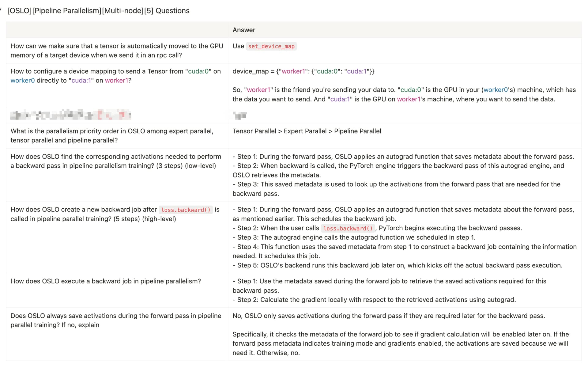Click loss.backward() code in the question column
This screenshot has width=588, height=368.
[186, 210]
